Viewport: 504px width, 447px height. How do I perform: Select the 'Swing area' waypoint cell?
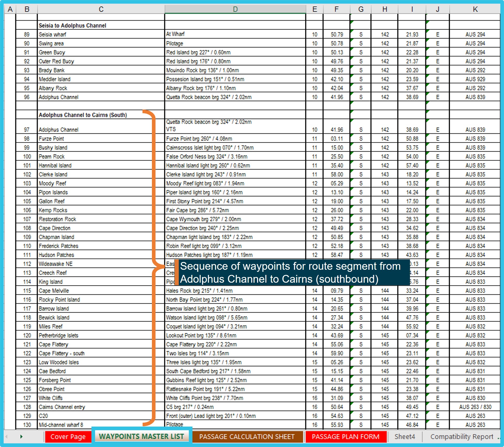click(101, 43)
